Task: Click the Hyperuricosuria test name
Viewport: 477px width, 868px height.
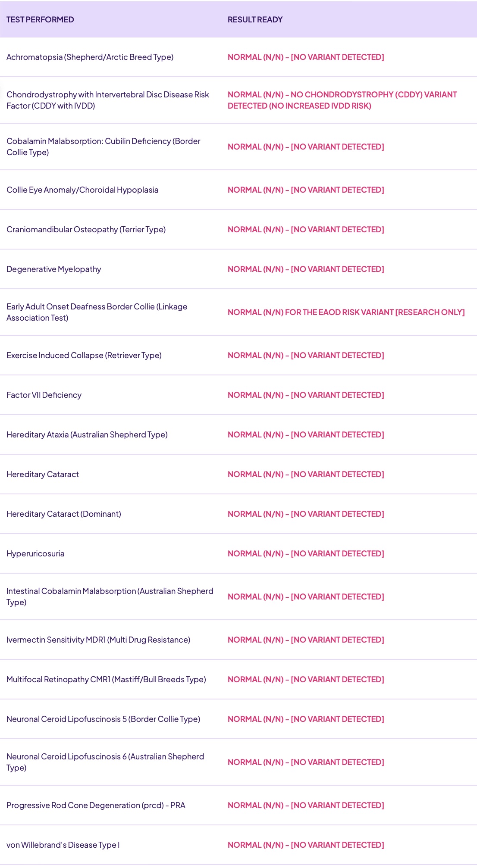Action: (x=35, y=554)
